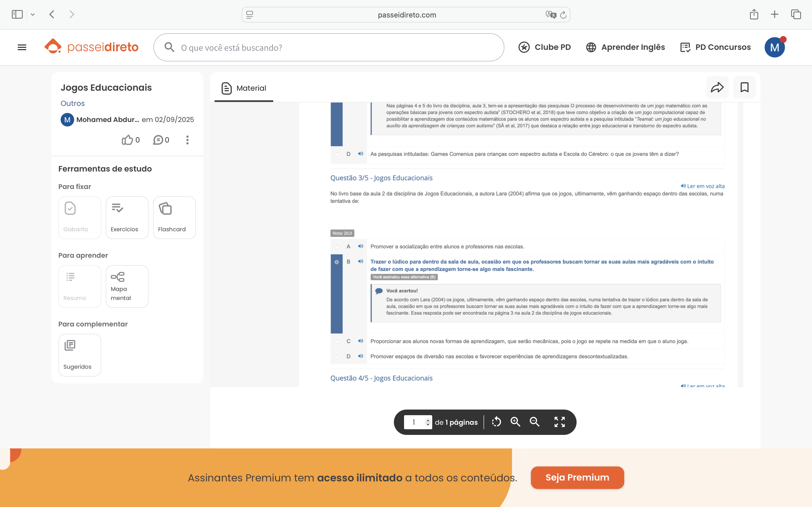Click the Seja Premium button
The height and width of the screenshot is (507, 812).
point(577,477)
